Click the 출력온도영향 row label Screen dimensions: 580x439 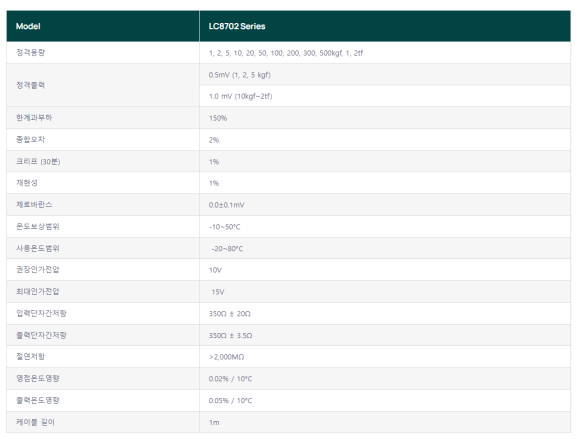pyautogui.click(x=38, y=400)
